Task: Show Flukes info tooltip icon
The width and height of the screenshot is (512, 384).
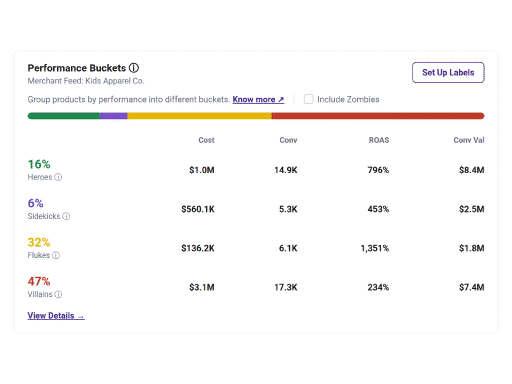Action: (56, 255)
